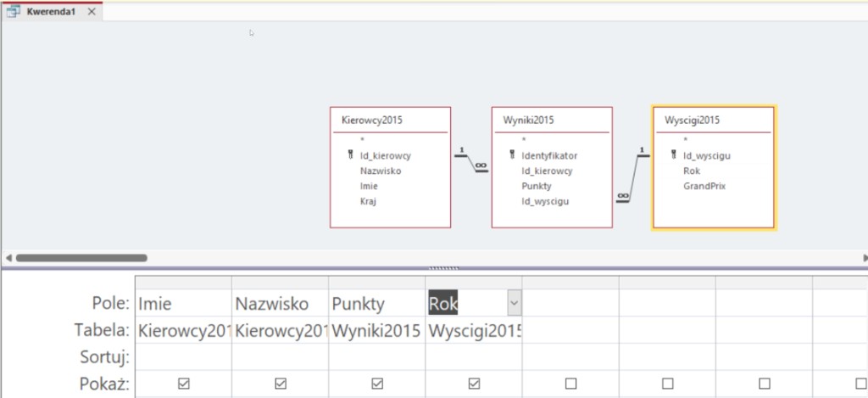The image size is (868, 398).
Task: Select asterisk all-fields in Kierowcy2015 table
Action: (362, 140)
